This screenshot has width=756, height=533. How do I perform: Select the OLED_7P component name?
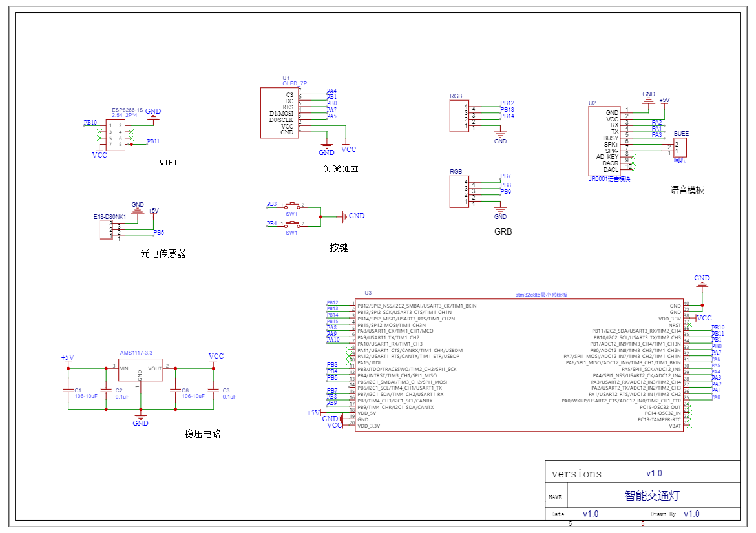point(295,83)
